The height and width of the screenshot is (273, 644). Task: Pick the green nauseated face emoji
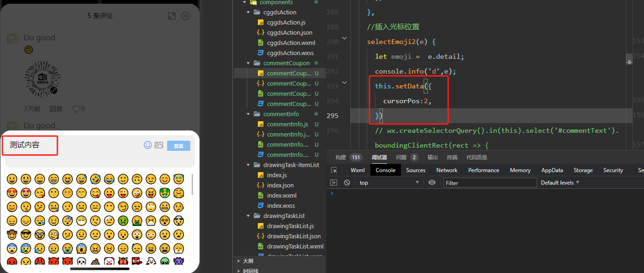tap(123, 221)
